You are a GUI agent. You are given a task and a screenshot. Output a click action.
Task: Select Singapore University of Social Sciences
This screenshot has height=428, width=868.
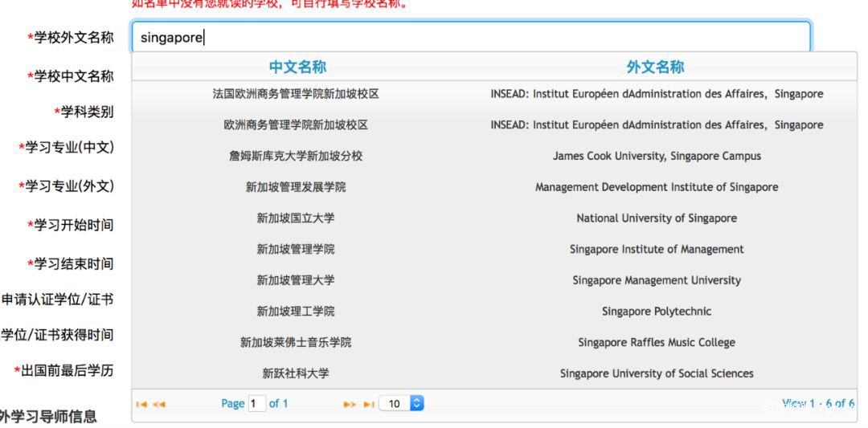(x=656, y=373)
